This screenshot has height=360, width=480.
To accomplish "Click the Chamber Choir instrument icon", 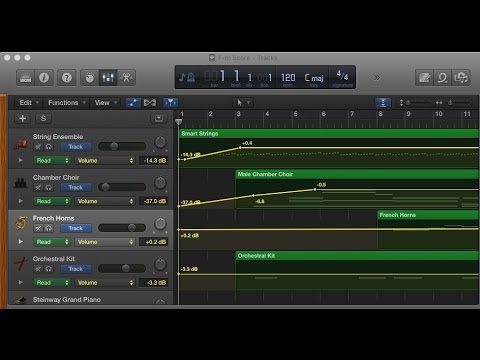I will [21, 183].
